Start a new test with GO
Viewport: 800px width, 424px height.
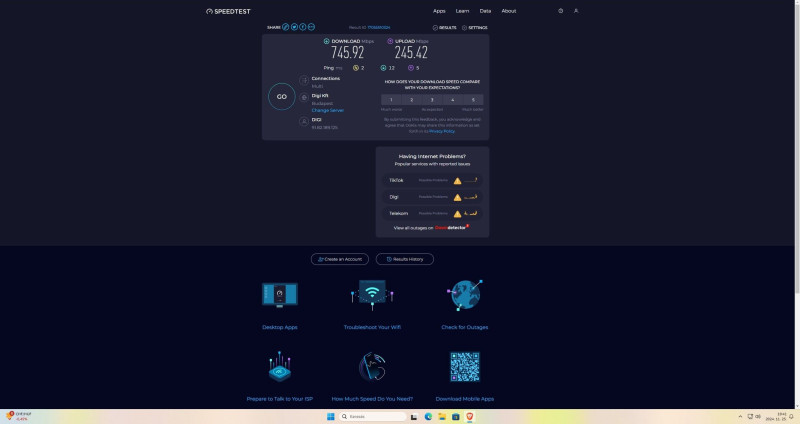[282, 96]
